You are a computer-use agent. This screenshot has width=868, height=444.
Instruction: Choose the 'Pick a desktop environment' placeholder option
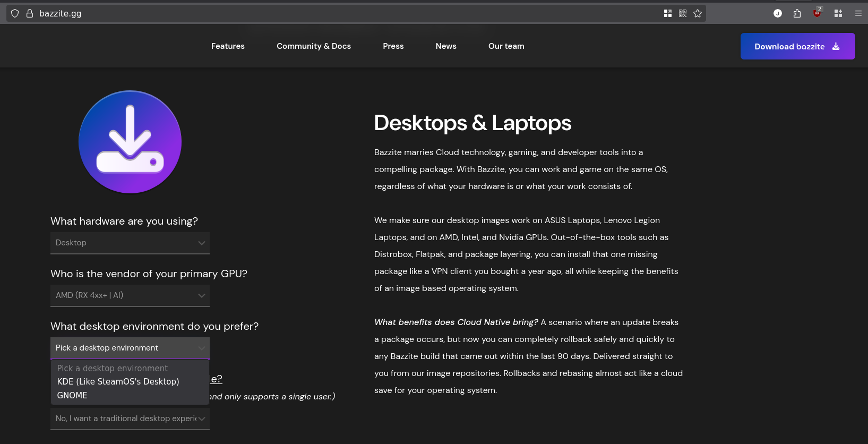click(130, 368)
